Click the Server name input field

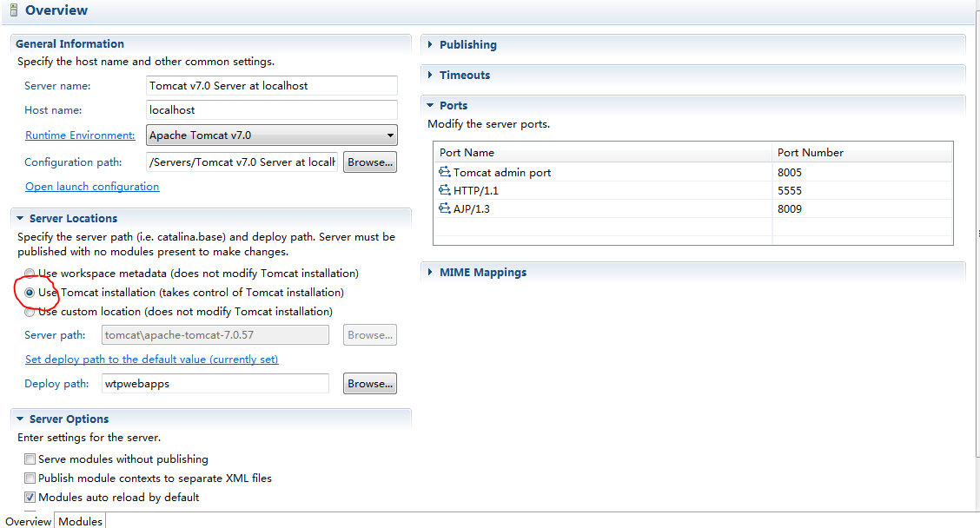(271, 86)
